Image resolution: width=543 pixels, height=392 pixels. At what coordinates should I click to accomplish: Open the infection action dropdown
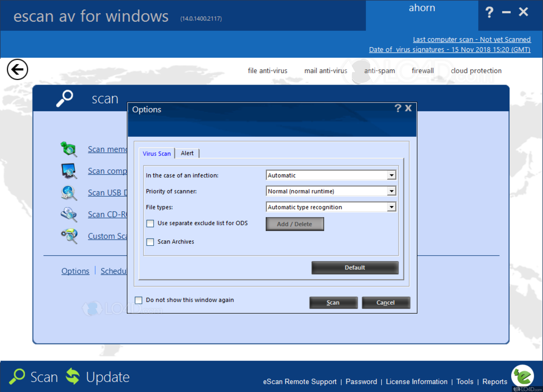click(392, 175)
